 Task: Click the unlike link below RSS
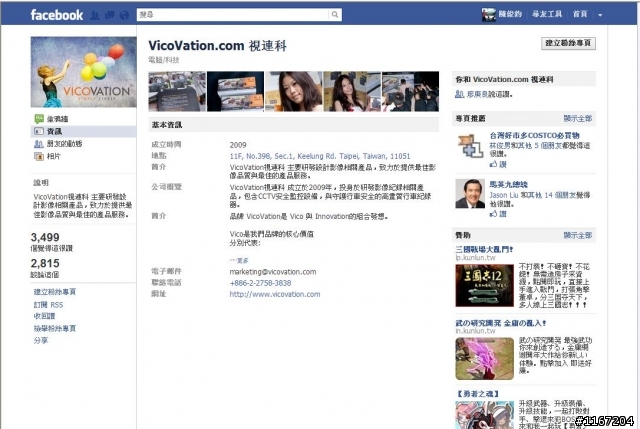(x=44, y=316)
